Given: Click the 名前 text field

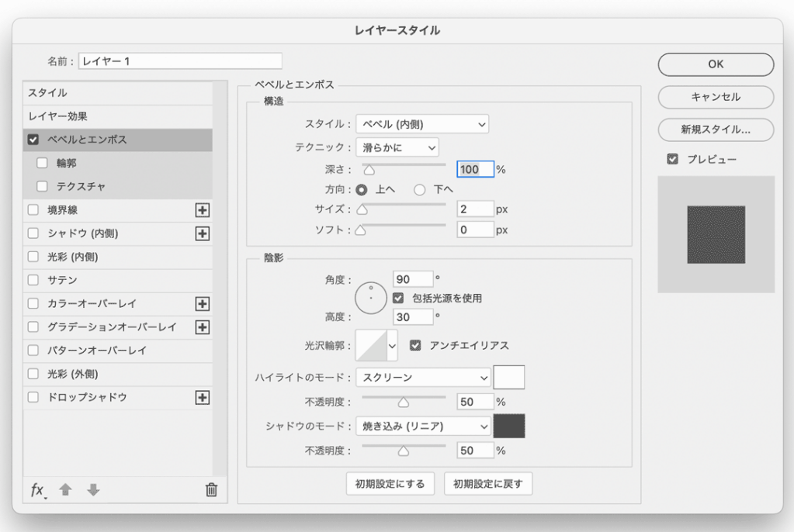Looking at the screenshot, I should [180, 60].
